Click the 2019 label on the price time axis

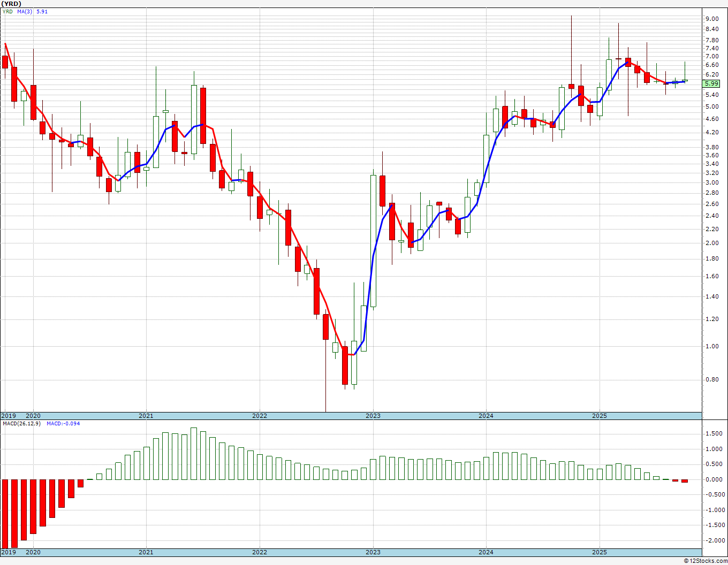click(9, 416)
